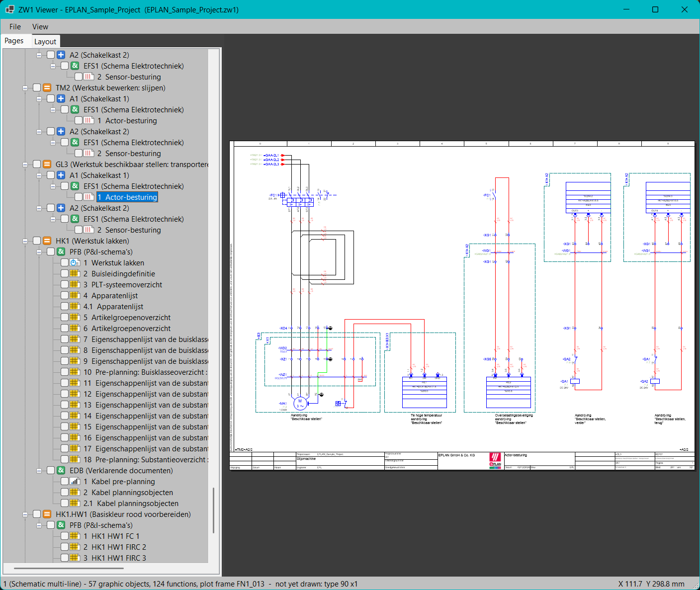This screenshot has height=590, width=700.
Task: Click the table icon of 18 Pre-planning: Substantieoverzicht
Action: pos(75,460)
